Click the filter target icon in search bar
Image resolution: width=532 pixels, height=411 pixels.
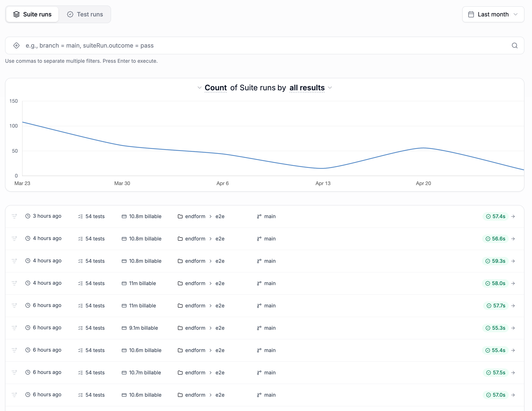click(x=16, y=45)
